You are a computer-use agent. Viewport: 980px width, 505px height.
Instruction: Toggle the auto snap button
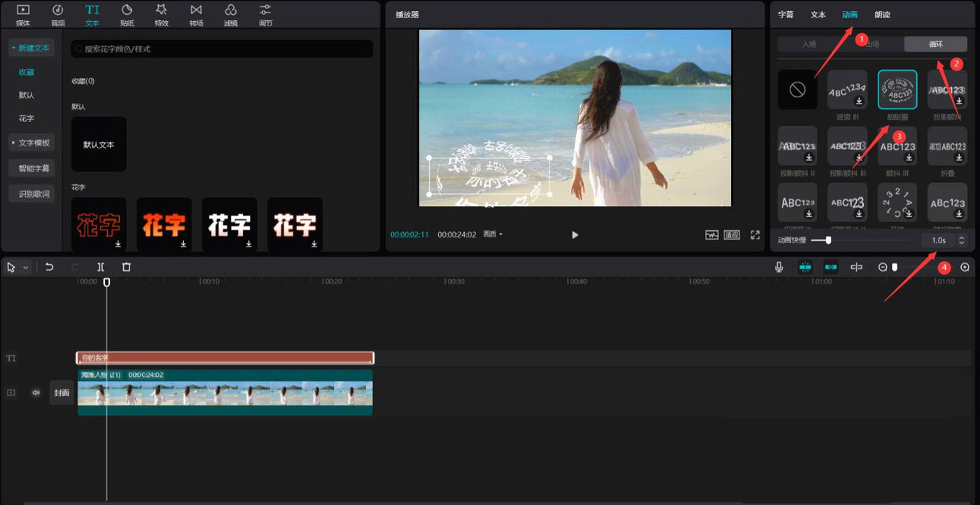[831, 267]
